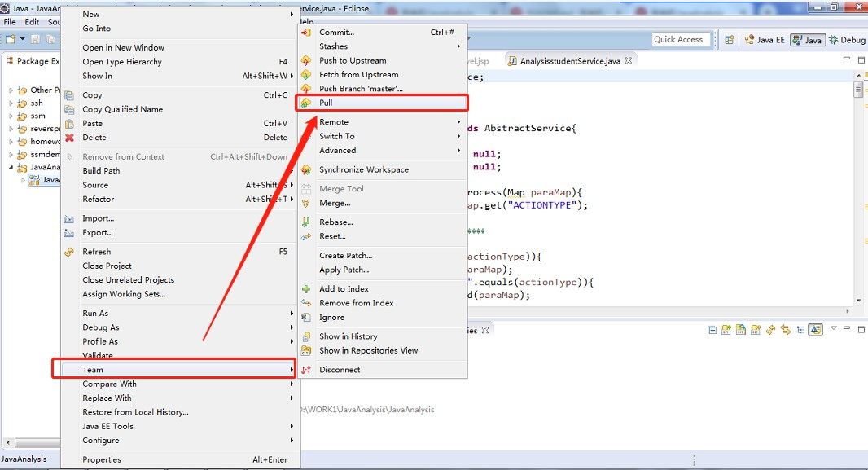
Task: Toggle the highlighted branch display button
Action: [815, 330]
